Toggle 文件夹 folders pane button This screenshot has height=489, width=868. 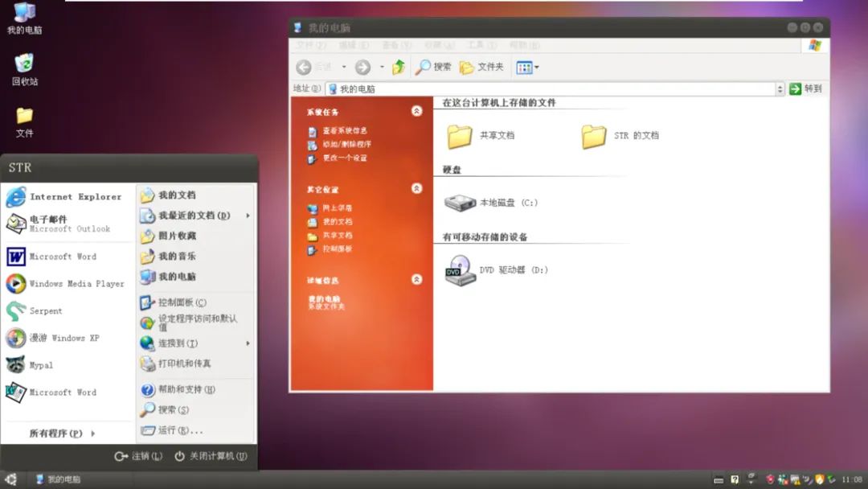click(x=481, y=67)
